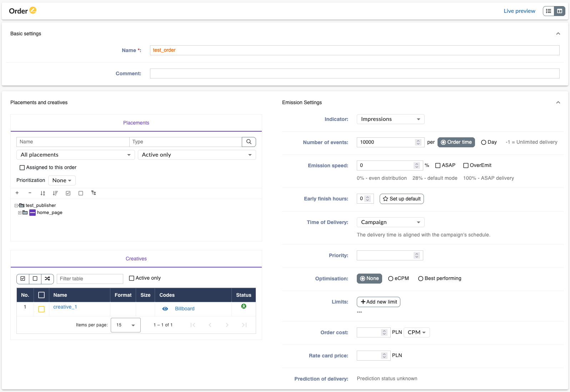Click the minus collapse-all icon in placements toolbar
Viewport: 570px width, 392px height.
30,193
